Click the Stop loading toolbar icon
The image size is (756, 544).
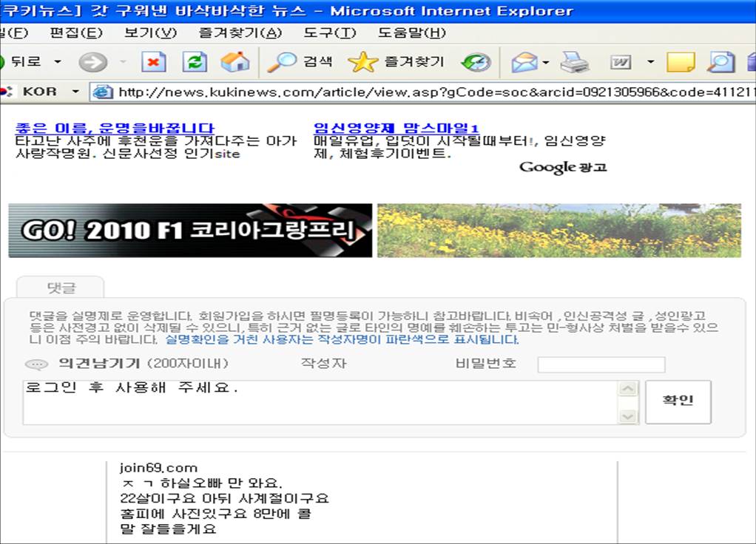[x=154, y=62]
